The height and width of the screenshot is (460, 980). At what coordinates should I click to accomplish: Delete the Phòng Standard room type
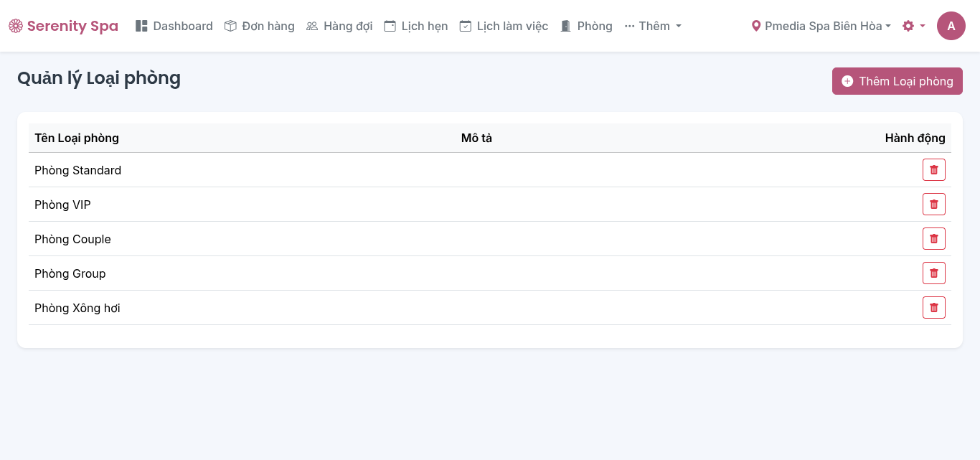coord(933,170)
